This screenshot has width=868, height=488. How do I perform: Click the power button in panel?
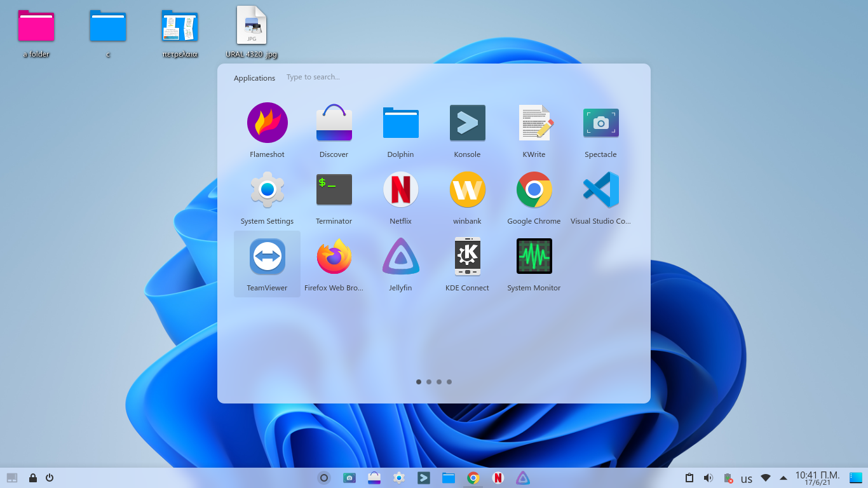tap(50, 478)
